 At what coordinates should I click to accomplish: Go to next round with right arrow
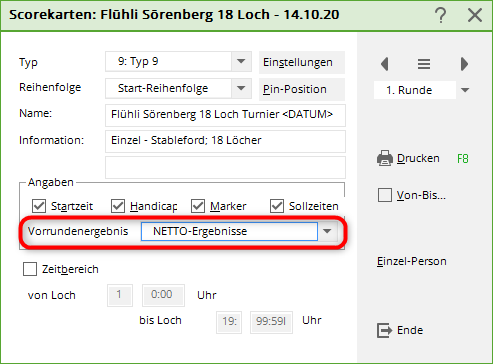coord(464,64)
